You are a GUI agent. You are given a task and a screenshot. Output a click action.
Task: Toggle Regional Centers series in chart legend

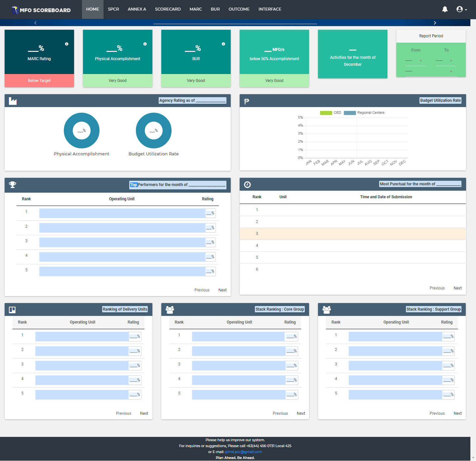(x=364, y=113)
